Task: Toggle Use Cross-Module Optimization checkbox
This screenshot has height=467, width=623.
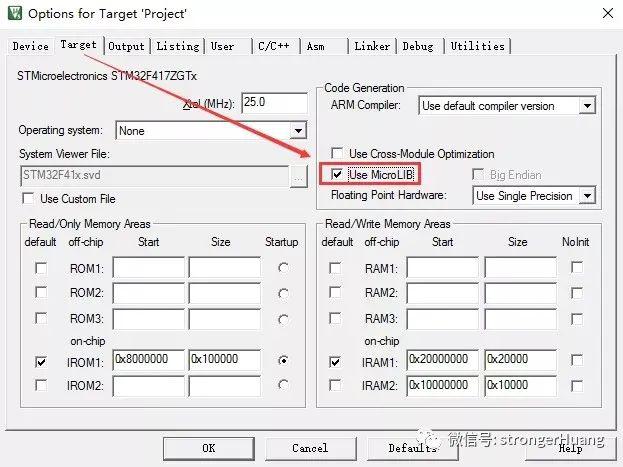Action: coord(337,153)
